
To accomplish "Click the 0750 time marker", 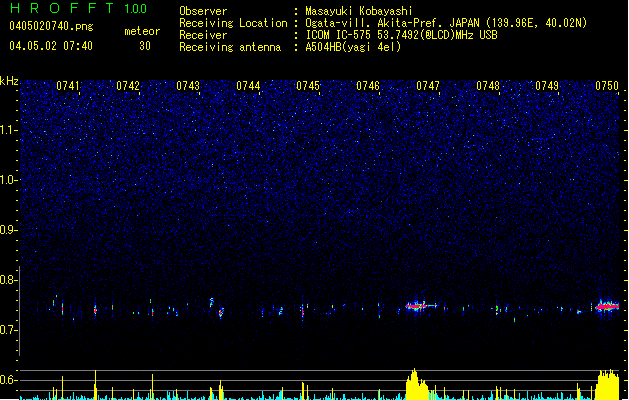I will pos(607,86).
